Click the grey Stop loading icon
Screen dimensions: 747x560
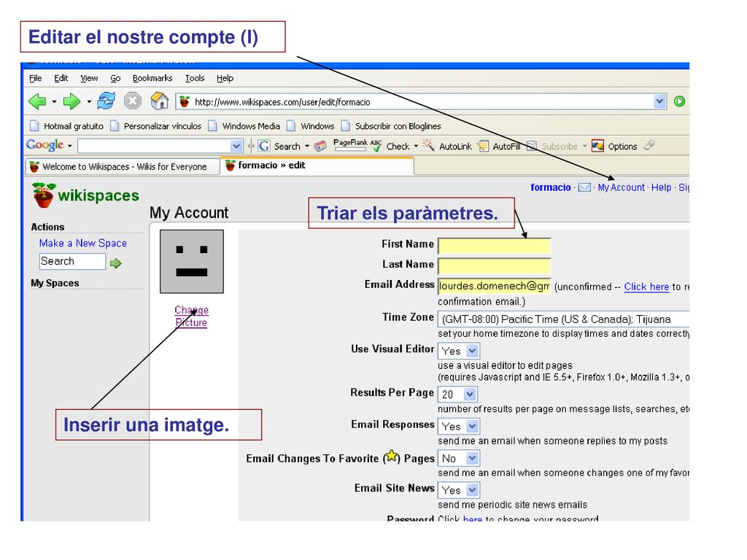pos(133,101)
